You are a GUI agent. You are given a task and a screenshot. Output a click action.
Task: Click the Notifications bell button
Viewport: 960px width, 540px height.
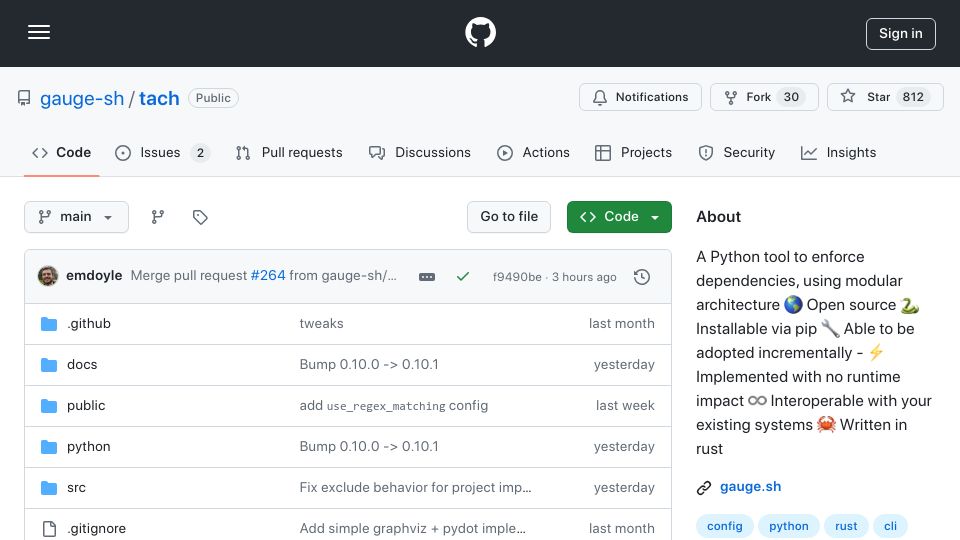[x=640, y=97]
